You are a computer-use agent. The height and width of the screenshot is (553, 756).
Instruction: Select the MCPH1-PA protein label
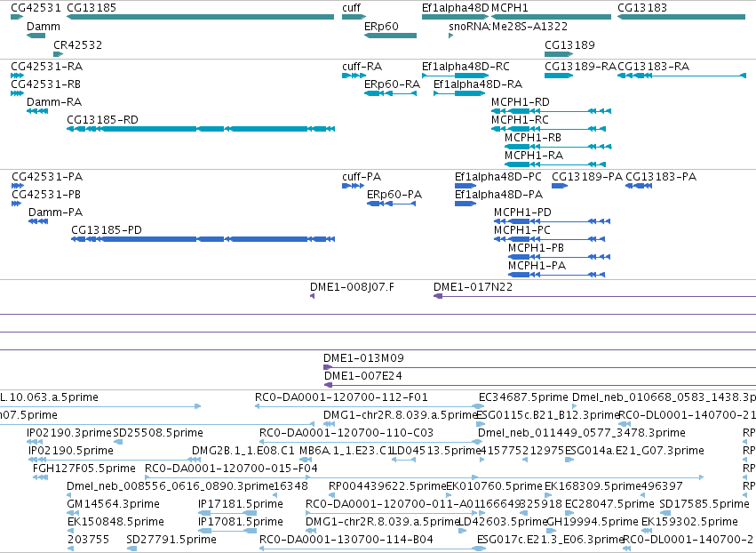coord(537,266)
